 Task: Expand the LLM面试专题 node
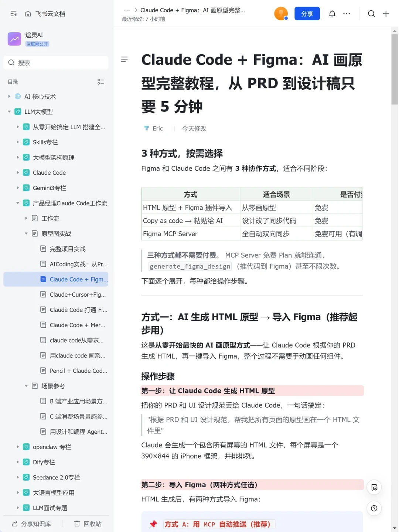(x=18, y=508)
